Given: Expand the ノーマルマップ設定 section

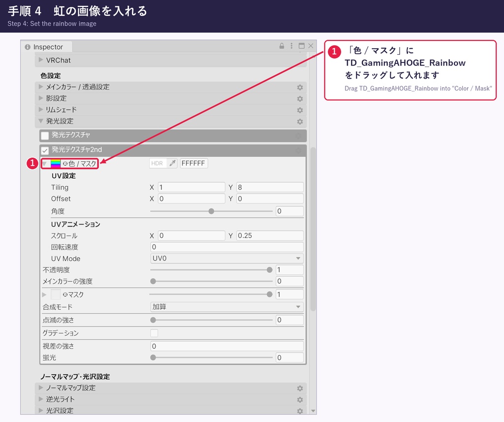Looking at the screenshot, I should tap(41, 388).
